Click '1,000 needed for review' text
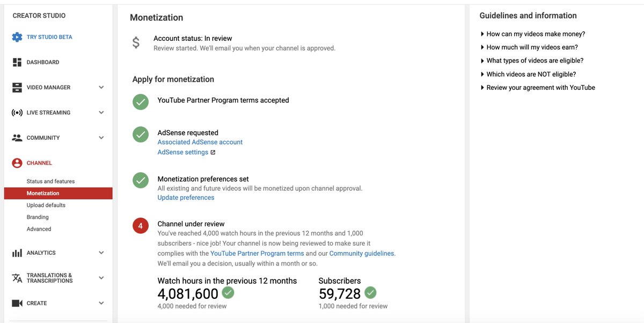 coord(353,306)
